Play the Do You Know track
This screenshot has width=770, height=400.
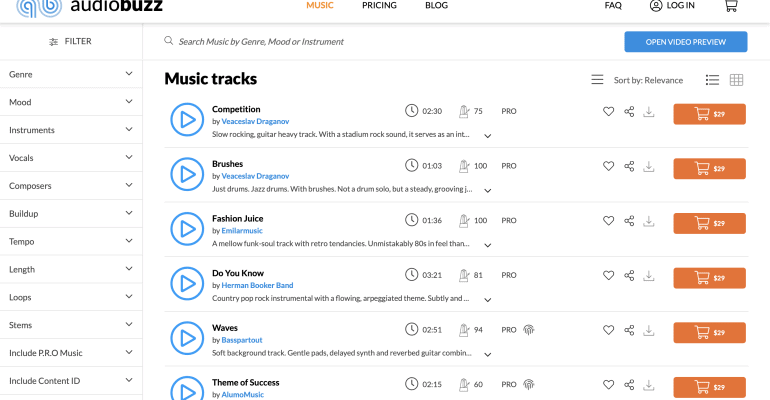click(x=187, y=283)
